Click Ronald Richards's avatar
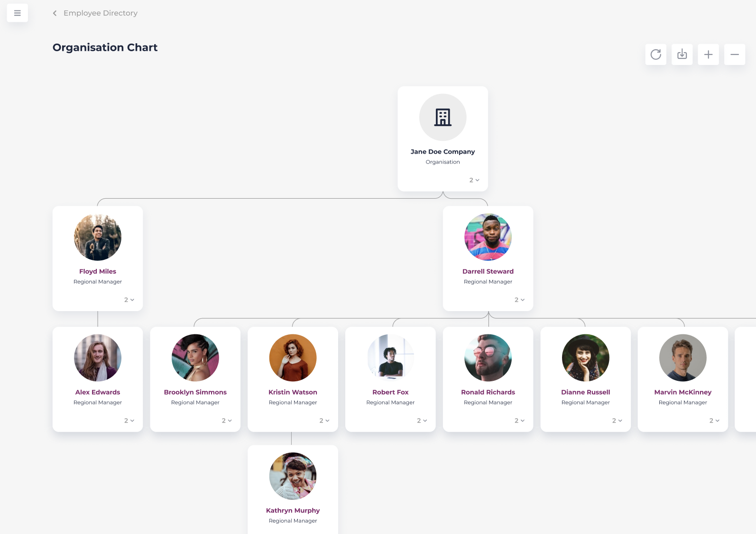756x534 pixels. point(488,358)
